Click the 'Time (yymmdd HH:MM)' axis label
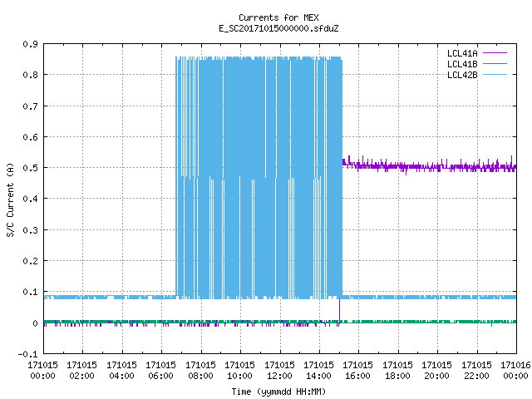Viewport: 532px width, 399px height. [278, 392]
